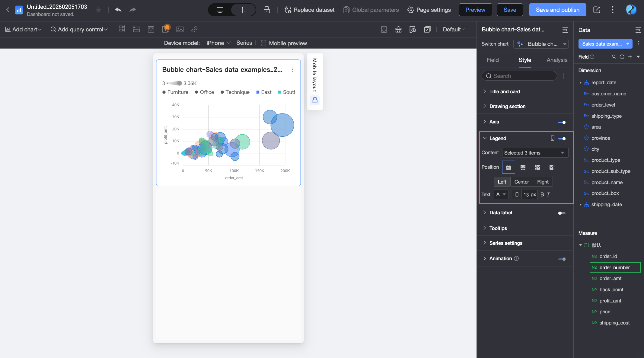Switch to desktop layout view icon
The height and width of the screenshot is (358, 644).
220,10
